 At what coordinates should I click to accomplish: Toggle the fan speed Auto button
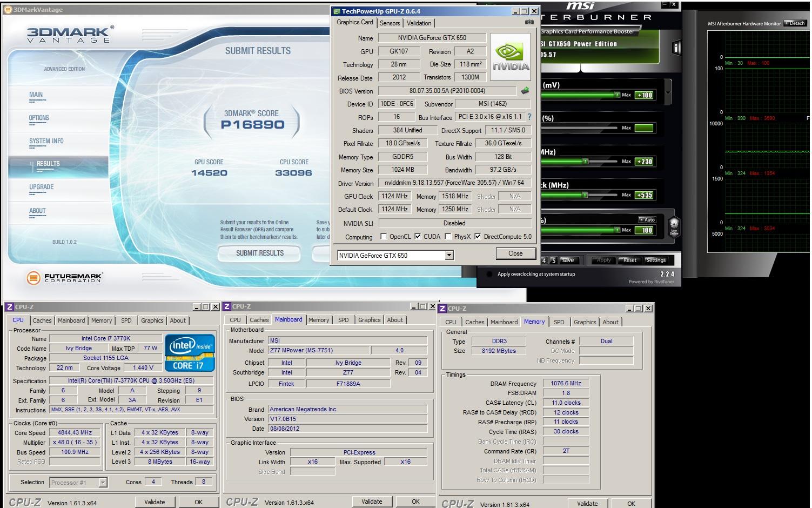point(647,219)
